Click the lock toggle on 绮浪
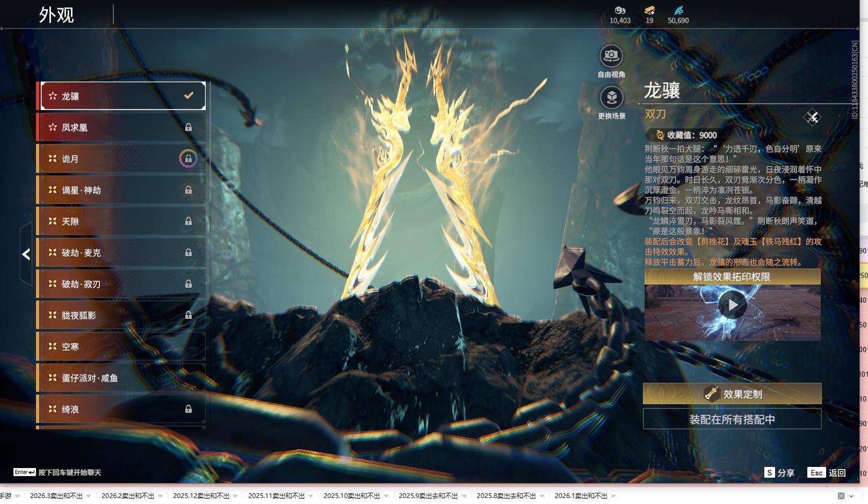868x504 pixels. pyautogui.click(x=188, y=409)
